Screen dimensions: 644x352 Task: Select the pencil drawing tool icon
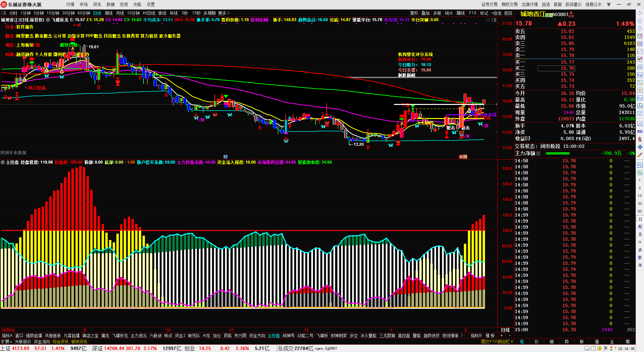640,155
